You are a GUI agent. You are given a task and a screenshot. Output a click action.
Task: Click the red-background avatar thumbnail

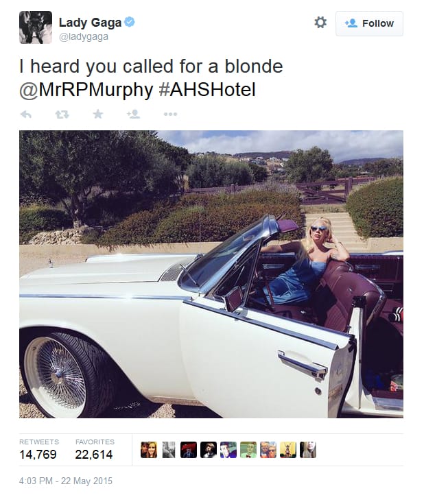[189, 450]
